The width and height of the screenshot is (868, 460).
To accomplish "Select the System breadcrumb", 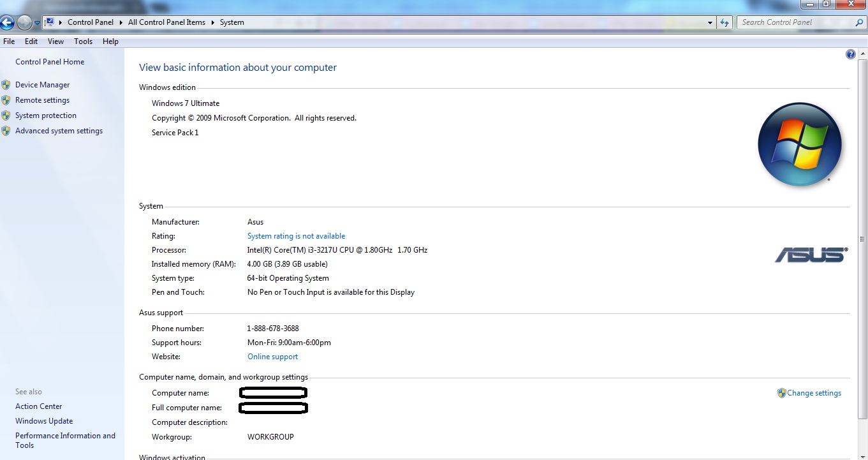I will pos(232,22).
